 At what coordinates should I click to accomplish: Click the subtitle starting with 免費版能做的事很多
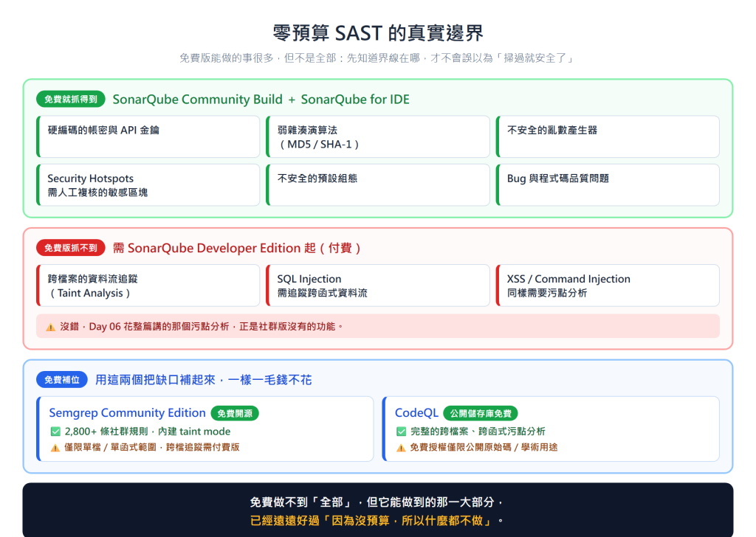coord(378,58)
